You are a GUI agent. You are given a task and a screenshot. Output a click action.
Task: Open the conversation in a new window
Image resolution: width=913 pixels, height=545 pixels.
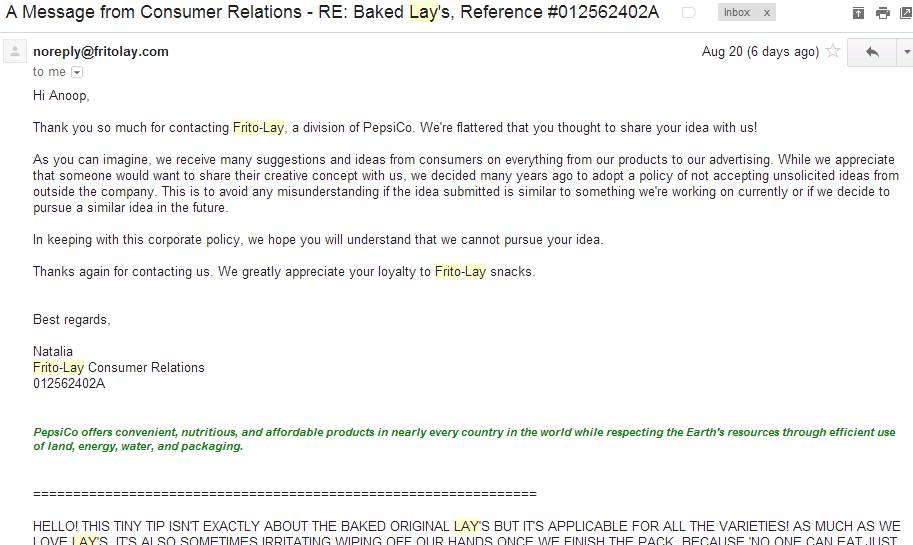[907, 13]
